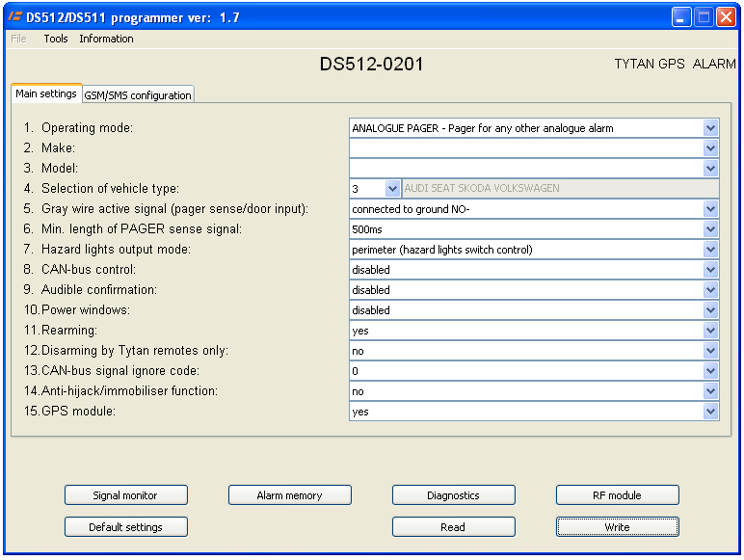The image size is (744, 560).
Task: Minimize the programmer window
Action: click(681, 17)
